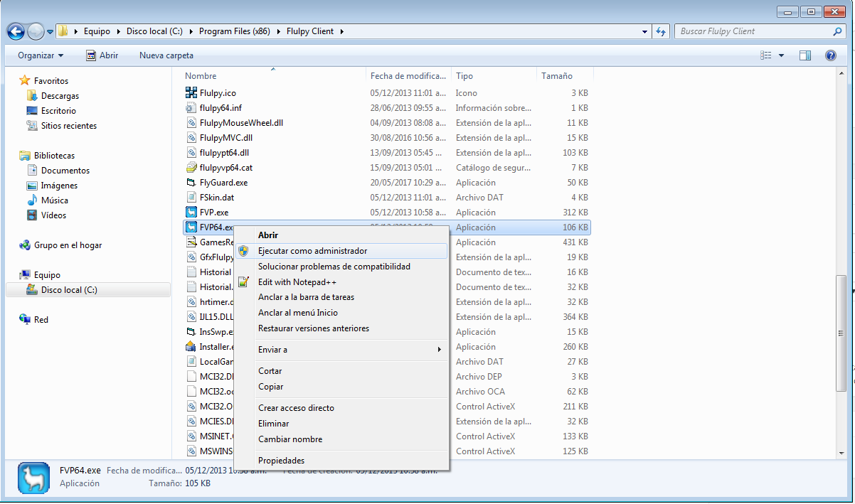Screen dimensions: 855x504
Task: Click the flulpyvp64.cat catalog file icon
Action: point(191,168)
